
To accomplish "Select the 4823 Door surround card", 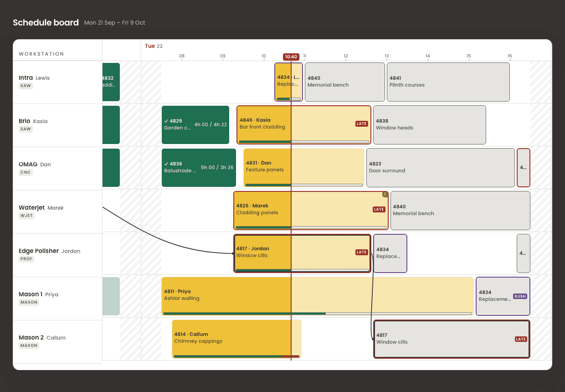I will (441, 168).
